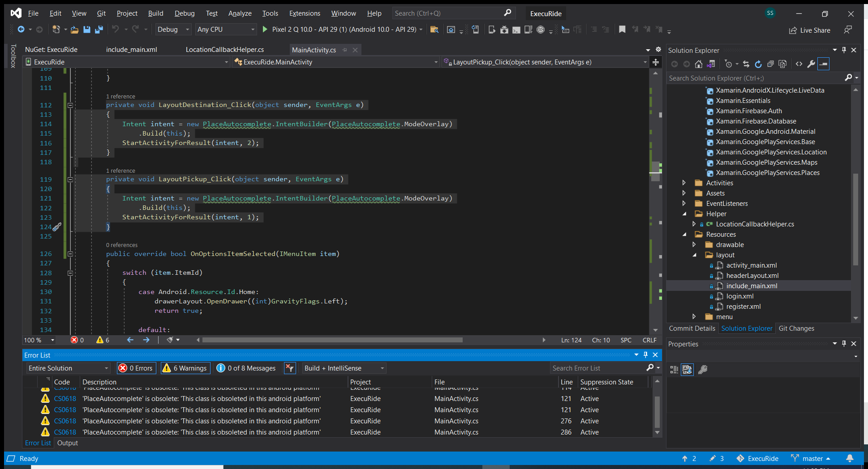This screenshot has width=868, height=469.
Task: Open the Pending Changes Filter clock icon
Action: 729,64
